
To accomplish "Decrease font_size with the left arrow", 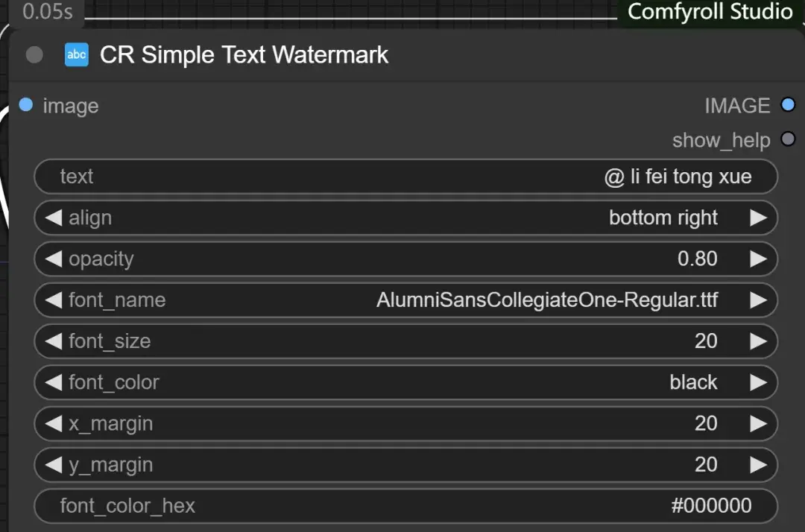I will pyautogui.click(x=54, y=341).
